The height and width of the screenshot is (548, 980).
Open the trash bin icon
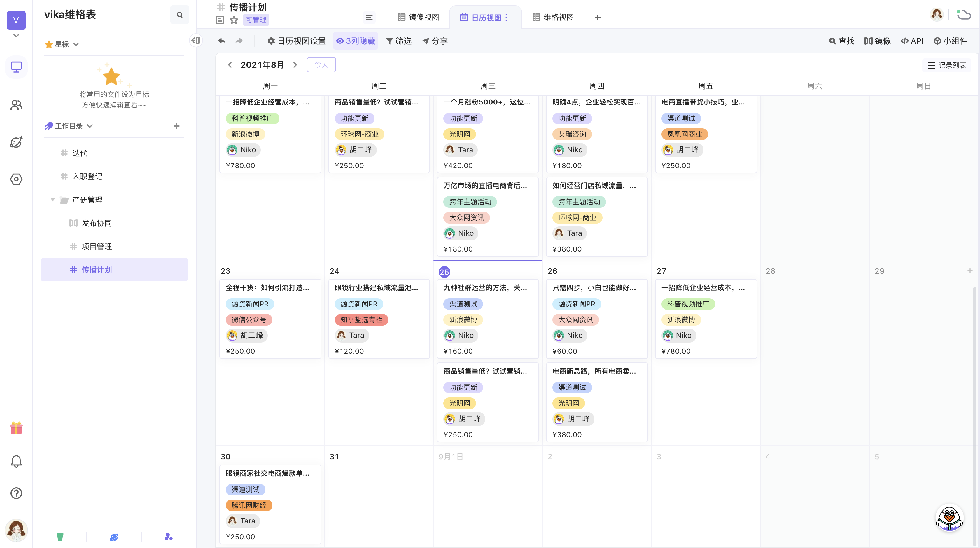pyautogui.click(x=60, y=537)
